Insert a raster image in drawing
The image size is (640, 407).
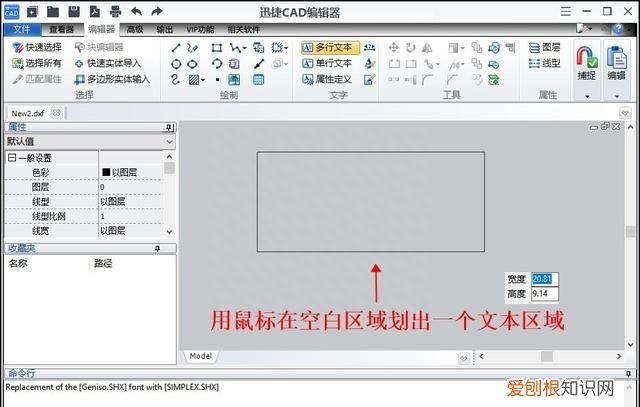tap(234, 80)
